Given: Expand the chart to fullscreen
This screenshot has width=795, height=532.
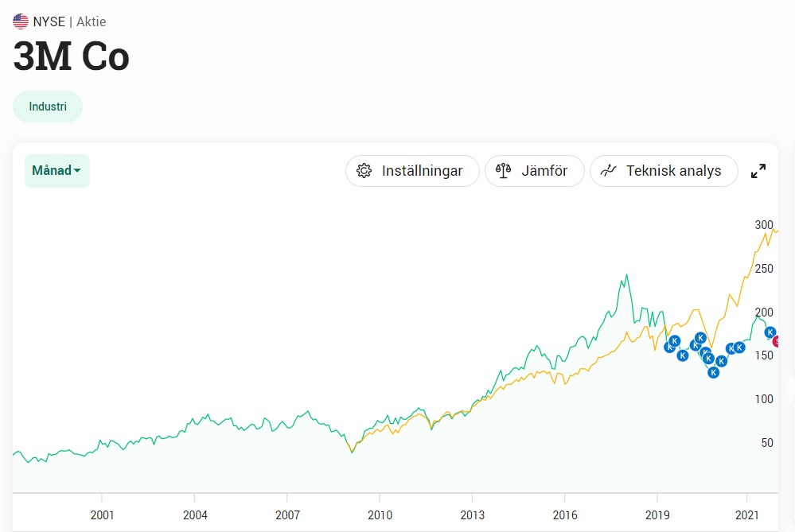Looking at the screenshot, I should (x=758, y=171).
